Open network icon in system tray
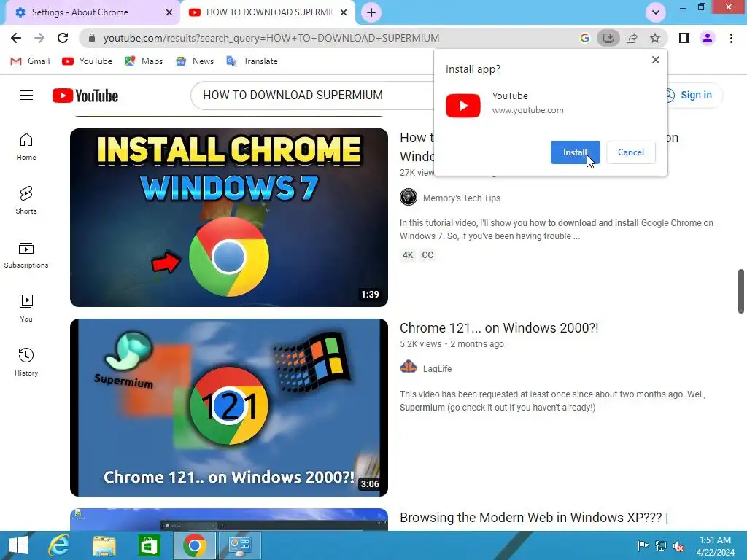Screen dimensions: 747x560 661,546
